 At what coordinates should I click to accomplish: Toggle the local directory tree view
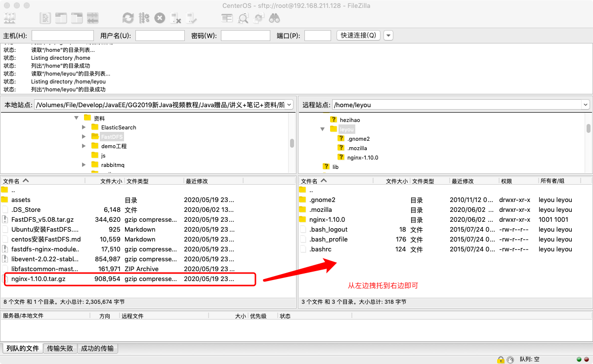(x=61, y=19)
